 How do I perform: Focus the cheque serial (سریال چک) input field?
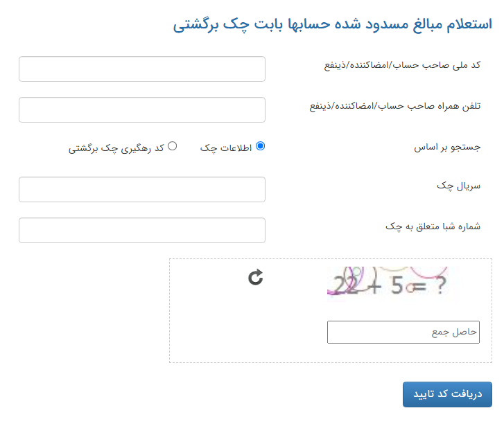(x=142, y=190)
